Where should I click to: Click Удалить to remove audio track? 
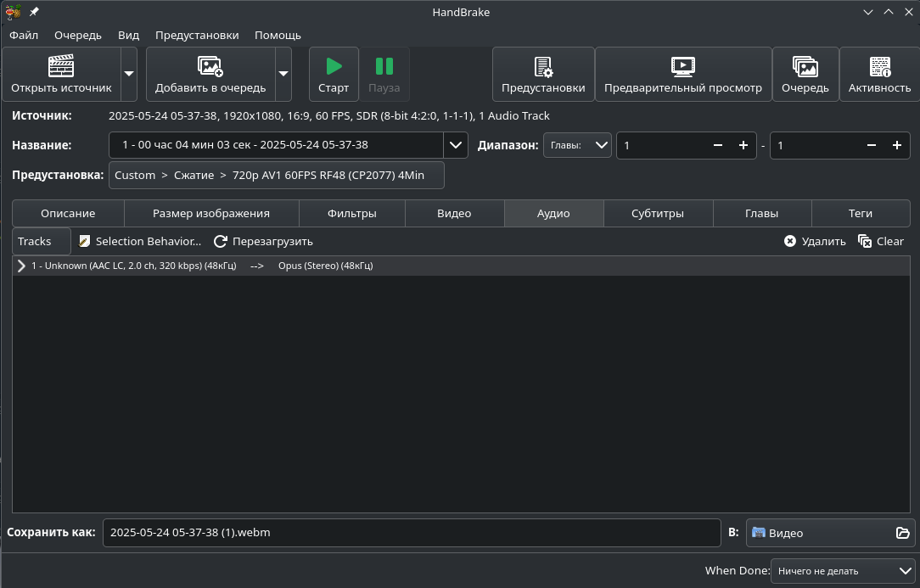tap(815, 241)
